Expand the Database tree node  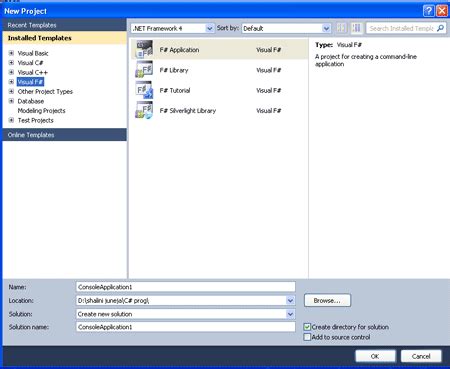click(x=11, y=101)
